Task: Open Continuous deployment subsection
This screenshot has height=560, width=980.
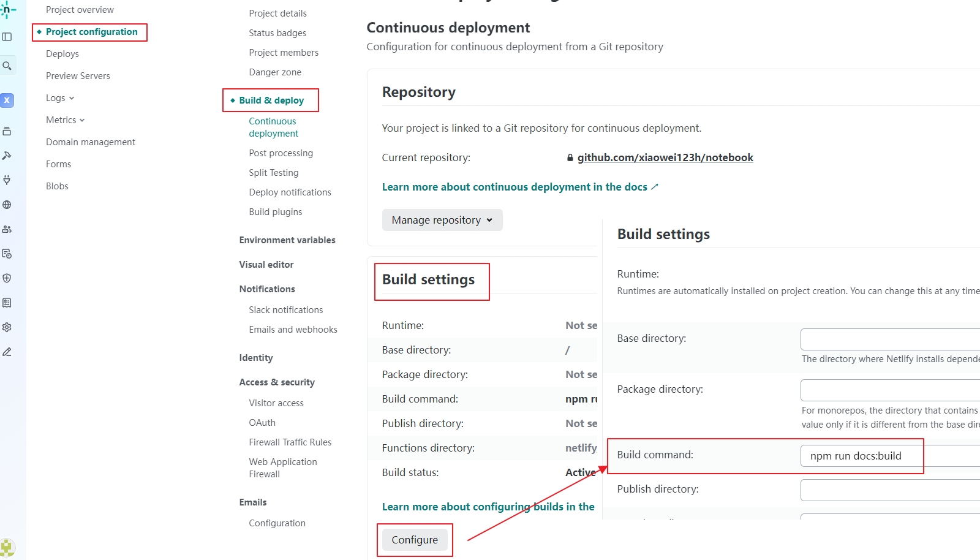Action: (274, 127)
